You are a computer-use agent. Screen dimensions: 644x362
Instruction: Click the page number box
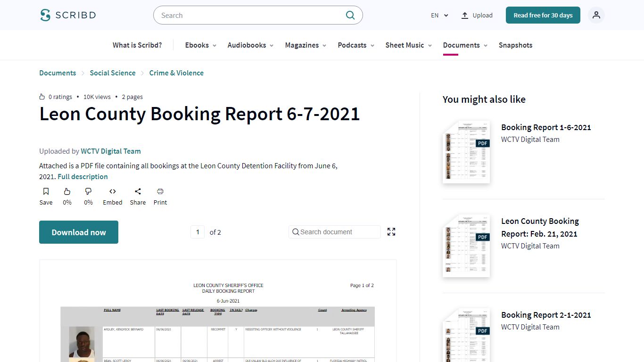198,232
